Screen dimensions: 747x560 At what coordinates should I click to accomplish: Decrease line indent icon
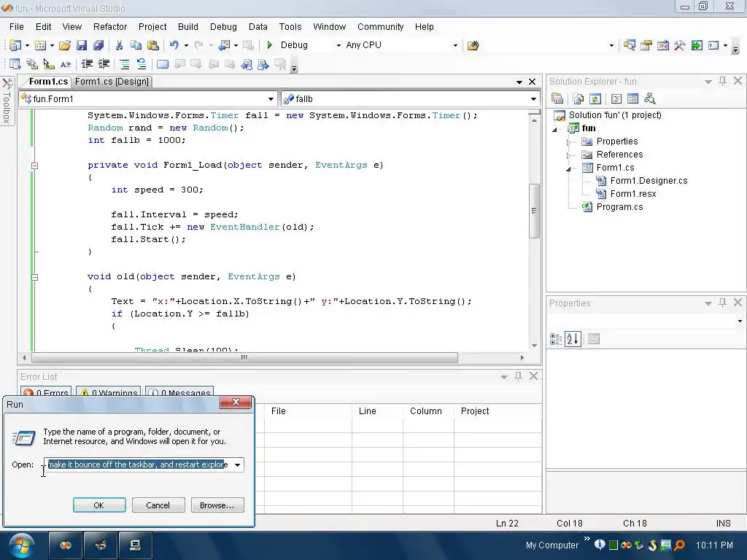[87, 64]
